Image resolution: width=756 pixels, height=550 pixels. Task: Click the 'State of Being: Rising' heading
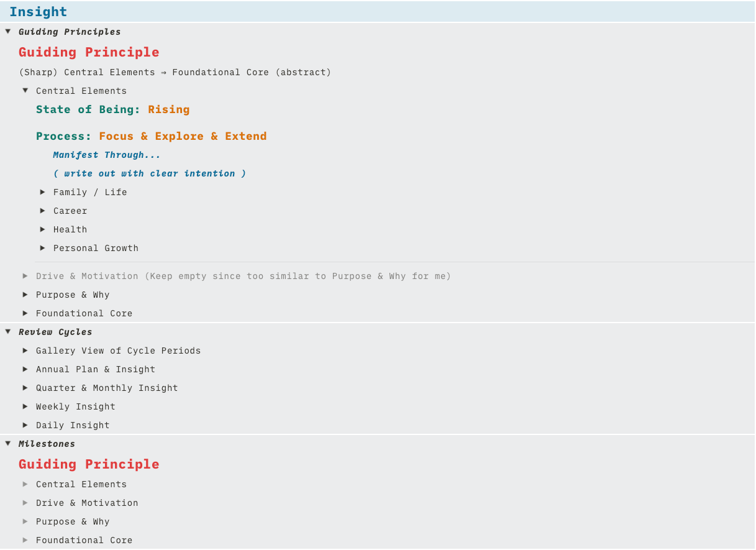tap(112, 109)
